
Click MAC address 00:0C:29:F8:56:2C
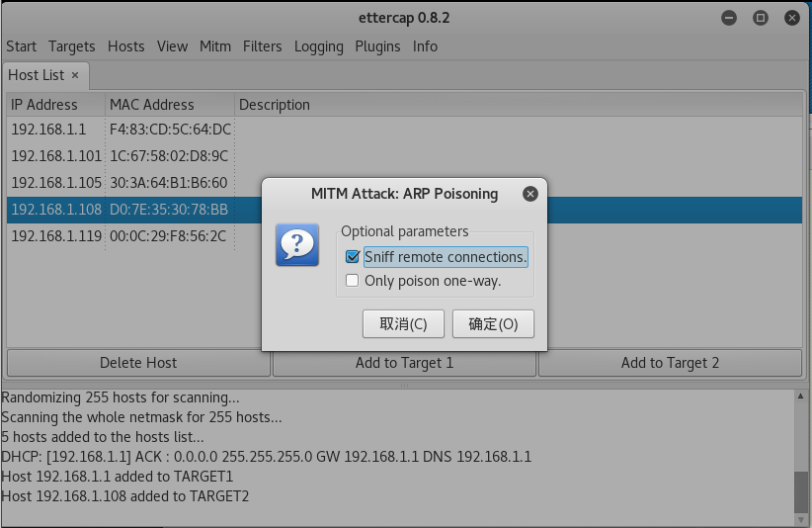(x=168, y=236)
